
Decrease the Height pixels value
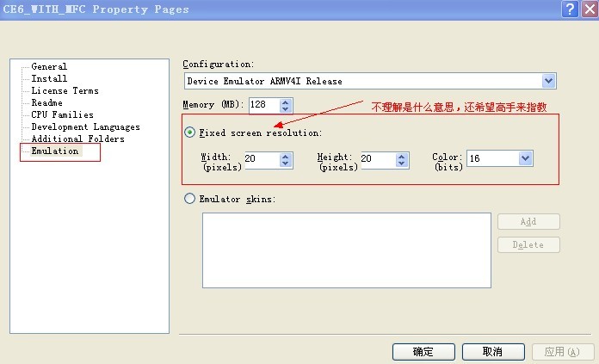click(402, 163)
